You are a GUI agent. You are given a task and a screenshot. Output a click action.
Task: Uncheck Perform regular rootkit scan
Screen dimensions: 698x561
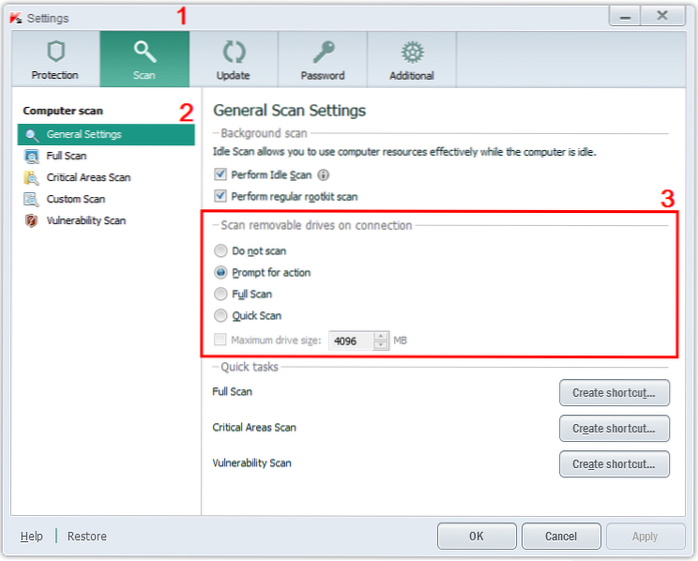click(x=221, y=197)
